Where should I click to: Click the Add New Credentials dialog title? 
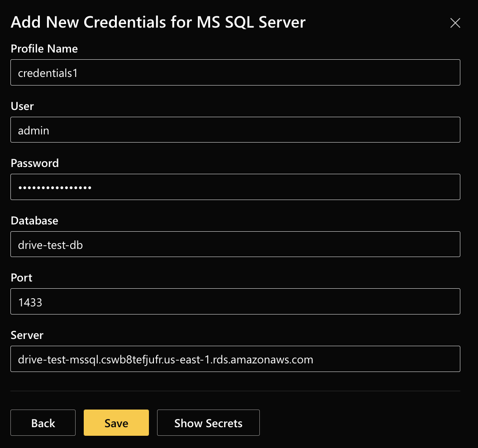coord(158,22)
